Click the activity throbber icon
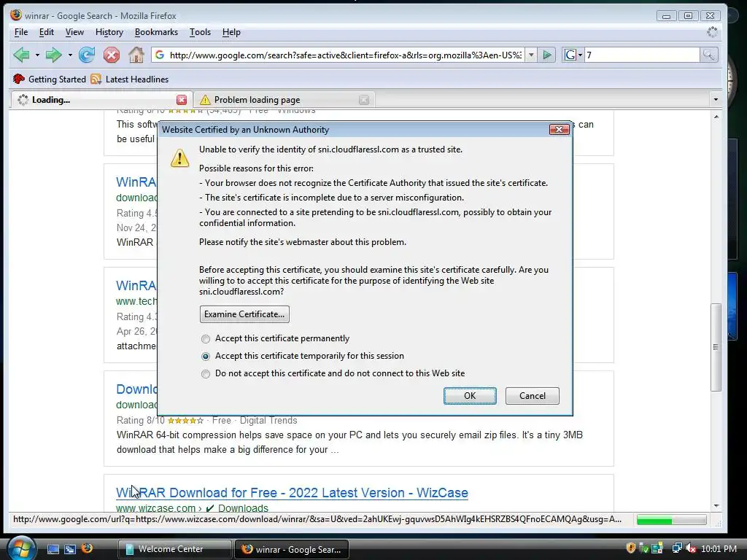The width and height of the screenshot is (747, 560). click(x=712, y=32)
